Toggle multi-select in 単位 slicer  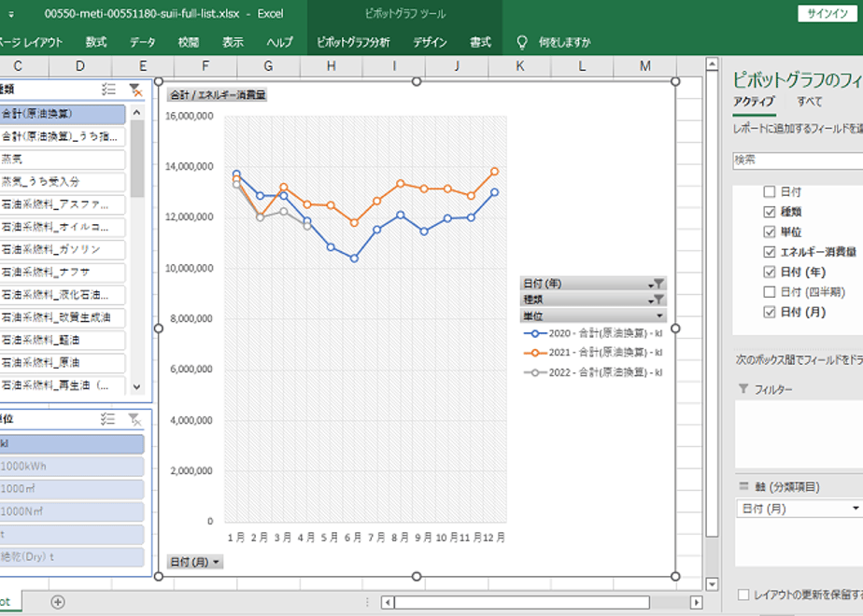108,420
